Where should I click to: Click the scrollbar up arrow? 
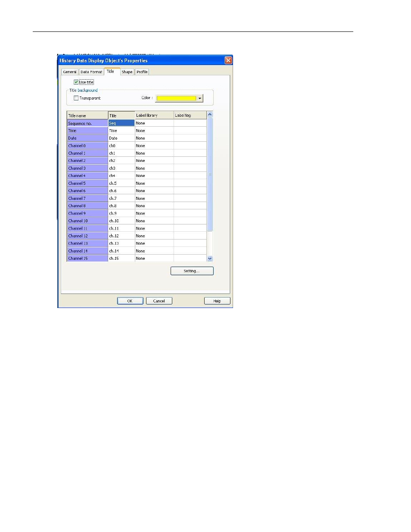[x=210, y=115]
